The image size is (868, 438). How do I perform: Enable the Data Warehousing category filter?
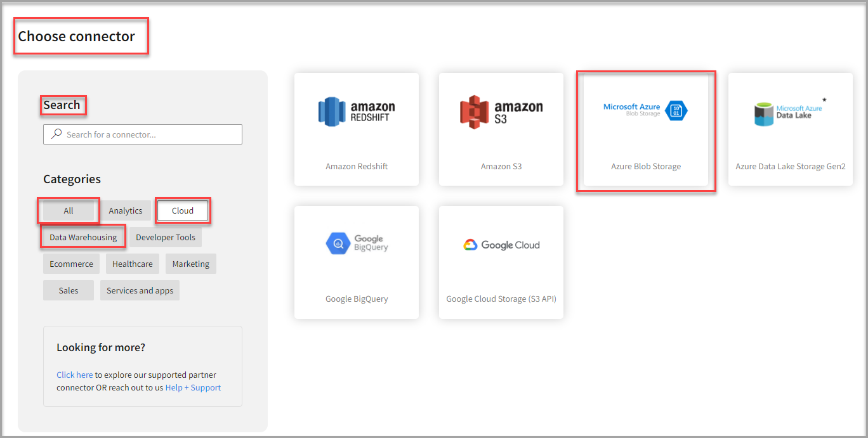(x=83, y=238)
